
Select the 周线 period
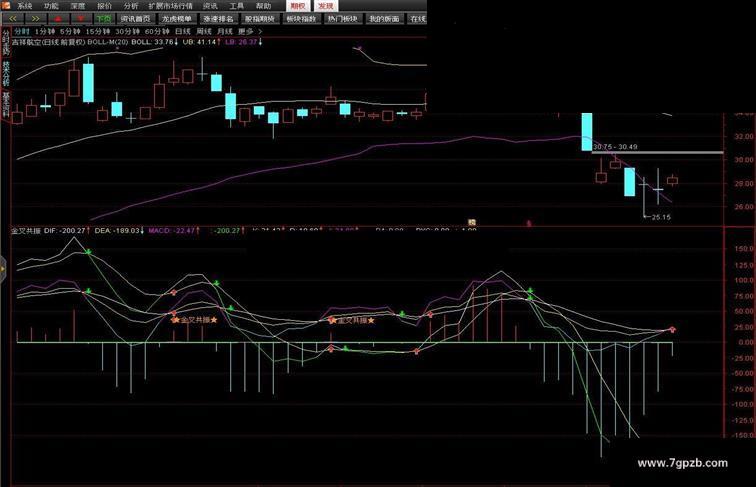pyautogui.click(x=204, y=31)
